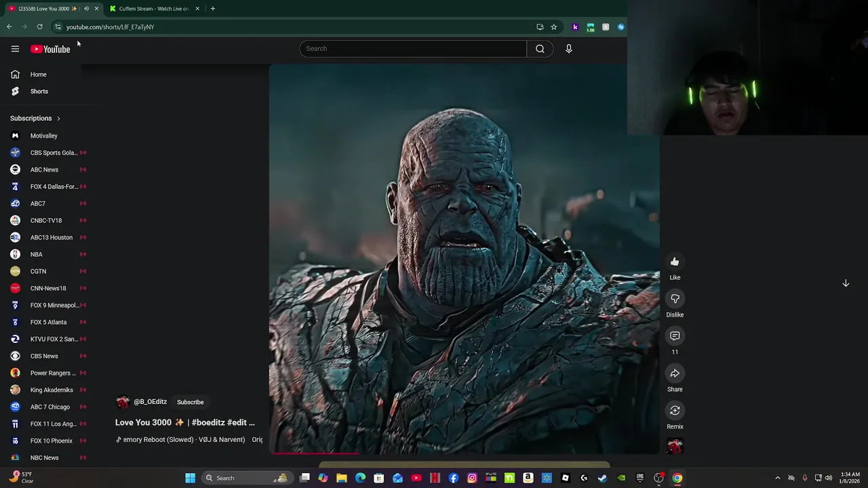Open ABC News channel
The image size is (868, 488).
44,169
